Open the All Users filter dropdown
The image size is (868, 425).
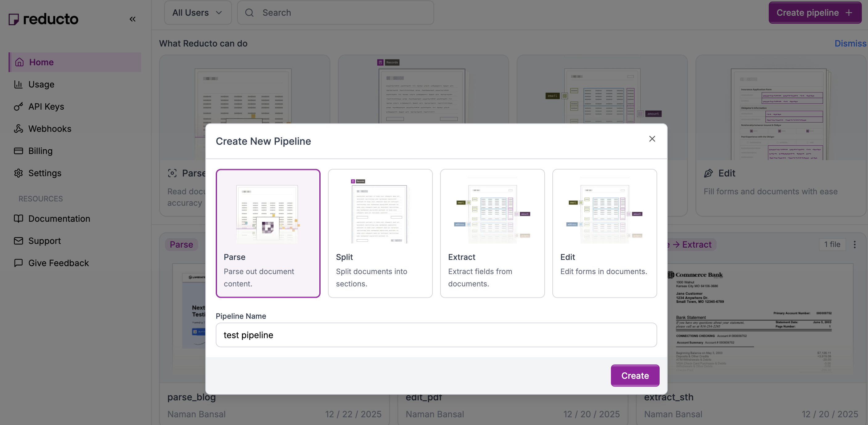click(x=198, y=12)
